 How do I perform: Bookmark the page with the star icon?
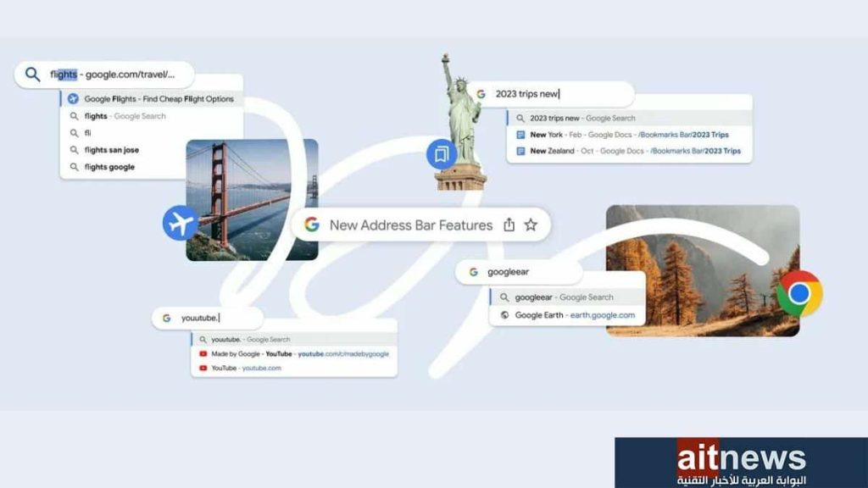pos(531,225)
